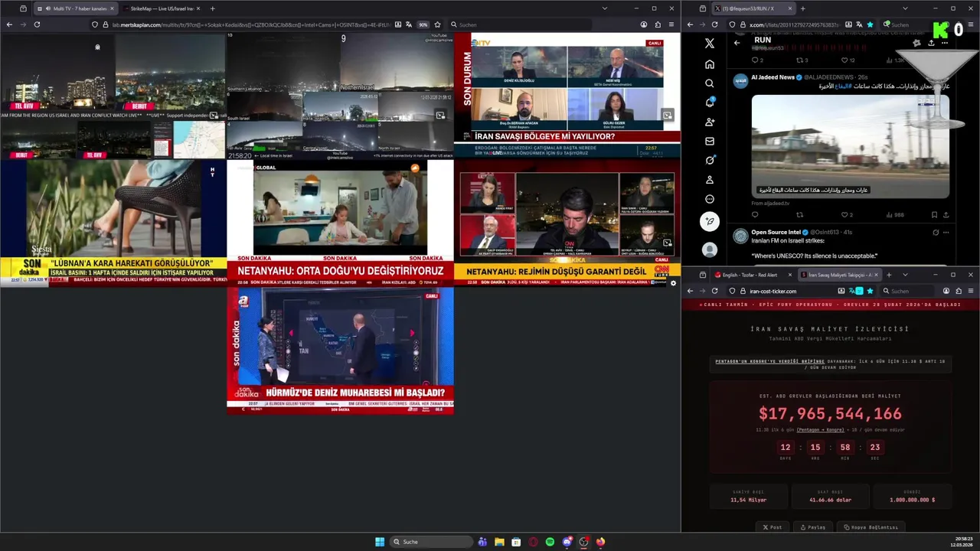Click the X compose post button
This screenshot has width=980, height=551.
coord(710,221)
